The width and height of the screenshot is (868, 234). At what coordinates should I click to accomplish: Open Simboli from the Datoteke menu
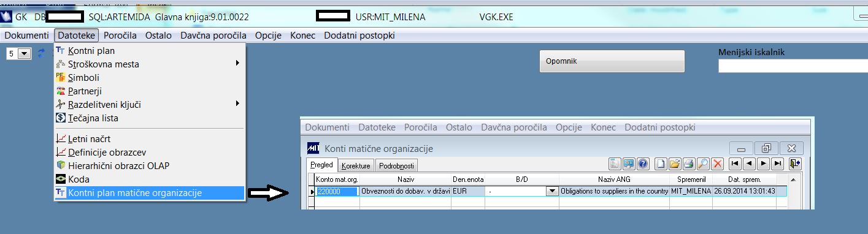[150, 78]
